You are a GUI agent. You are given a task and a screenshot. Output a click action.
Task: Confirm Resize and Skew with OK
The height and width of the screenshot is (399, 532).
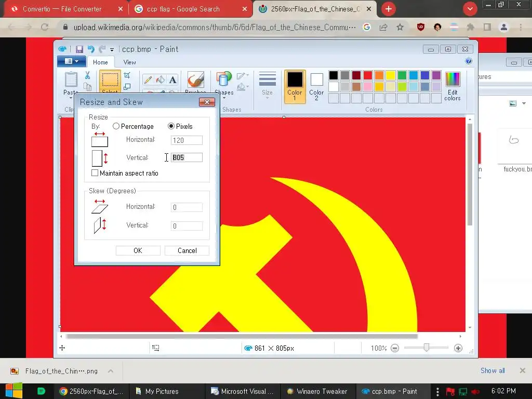pyautogui.click(x=138, y=250)
